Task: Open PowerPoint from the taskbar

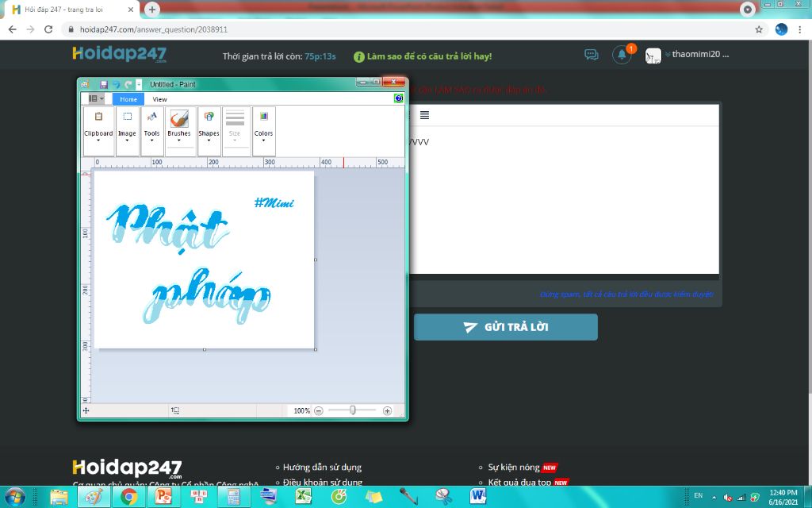Action: tap(163, 497)
